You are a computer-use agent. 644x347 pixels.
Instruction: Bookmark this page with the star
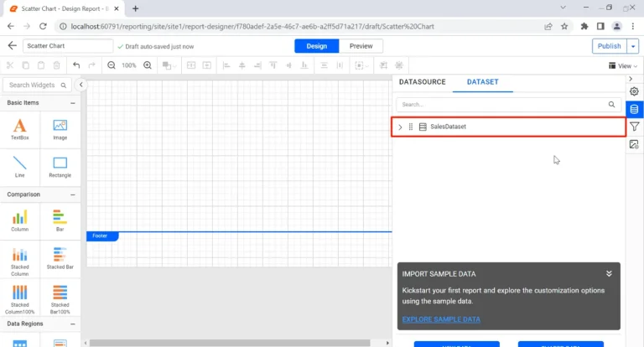564,26
